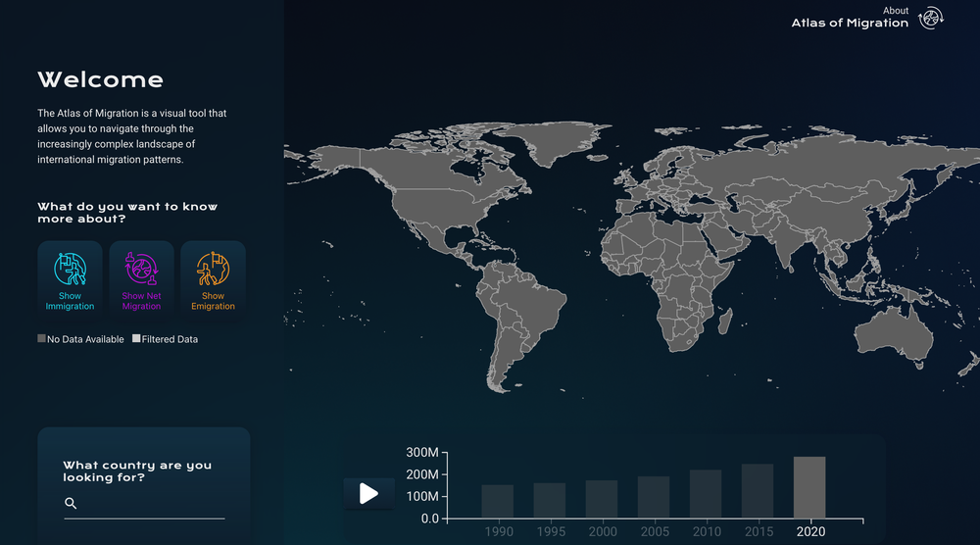
Task: Choose the Show Emigration icon
Action: click(213, 269)
